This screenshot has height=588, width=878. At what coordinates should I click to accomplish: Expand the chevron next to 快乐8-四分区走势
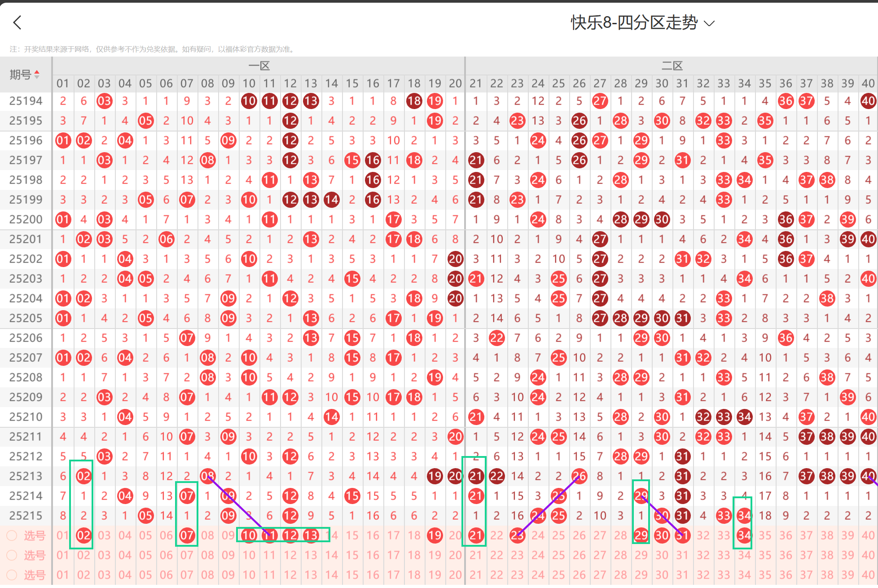709,23
